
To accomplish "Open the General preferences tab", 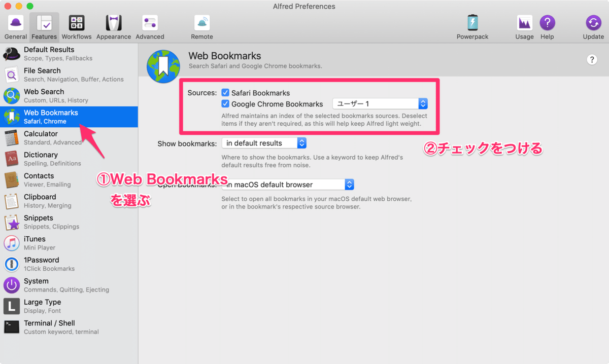I will coord(16,27).
